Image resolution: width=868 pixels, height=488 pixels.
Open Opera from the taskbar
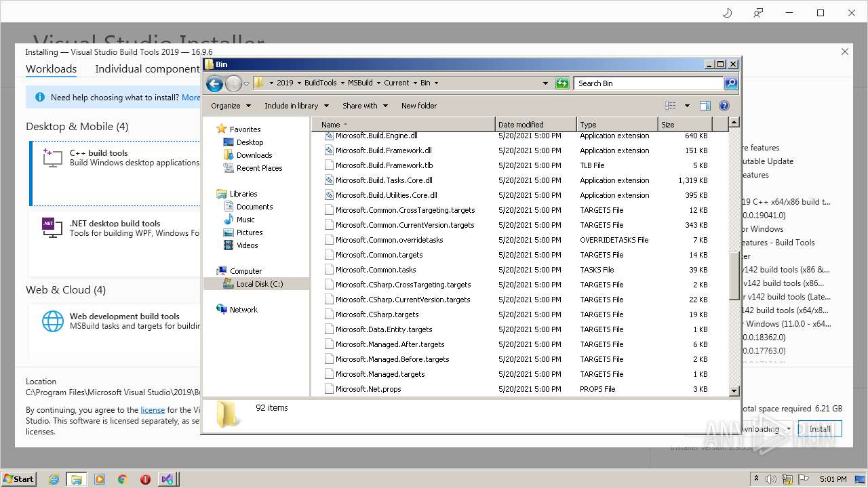tap(145, 479)
